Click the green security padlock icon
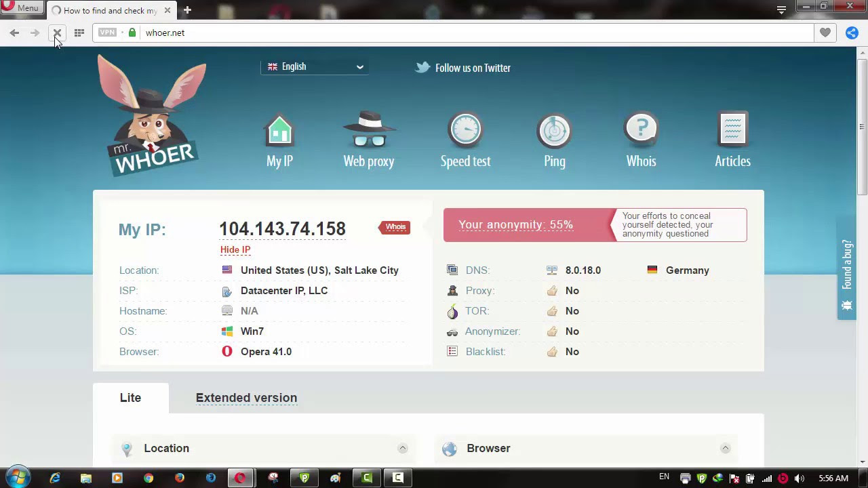Viewport: 868px width, 488px height. [132, 33]
